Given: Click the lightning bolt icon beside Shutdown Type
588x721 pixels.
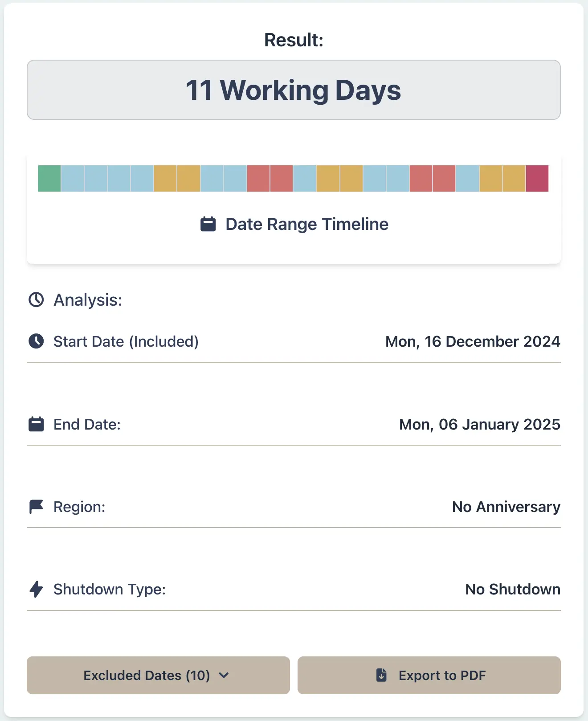Looking at the screenshot, I should point(36,589).
